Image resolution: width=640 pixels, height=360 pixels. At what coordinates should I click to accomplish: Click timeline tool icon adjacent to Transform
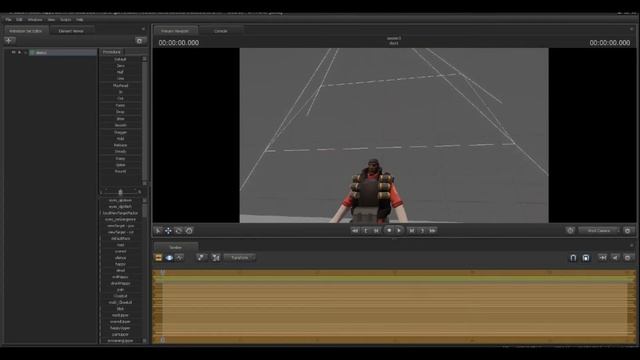pyautogui.click(x=216, y=258)
